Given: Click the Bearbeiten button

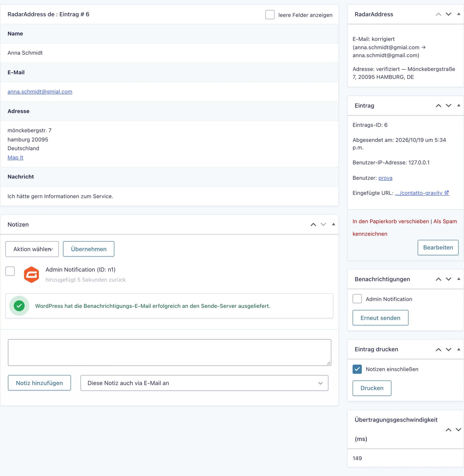Looking at the screenshot, I should (x=438, y=247).
